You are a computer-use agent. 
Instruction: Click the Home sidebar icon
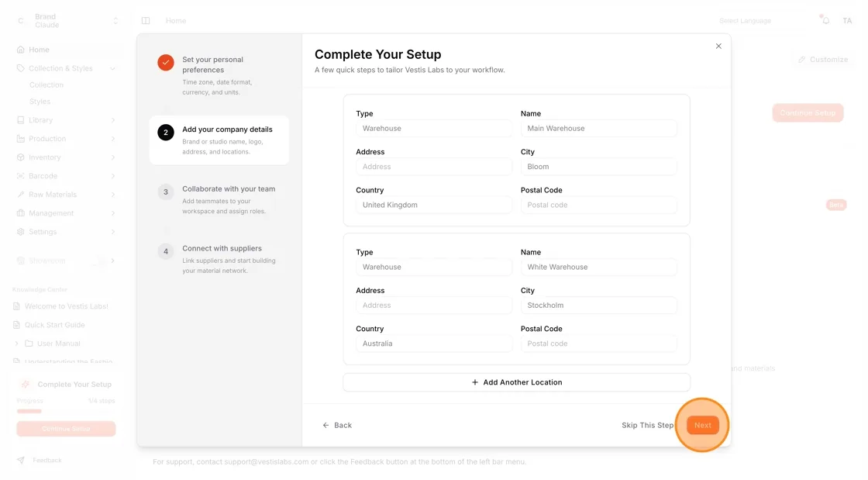[x=20, y=50]
